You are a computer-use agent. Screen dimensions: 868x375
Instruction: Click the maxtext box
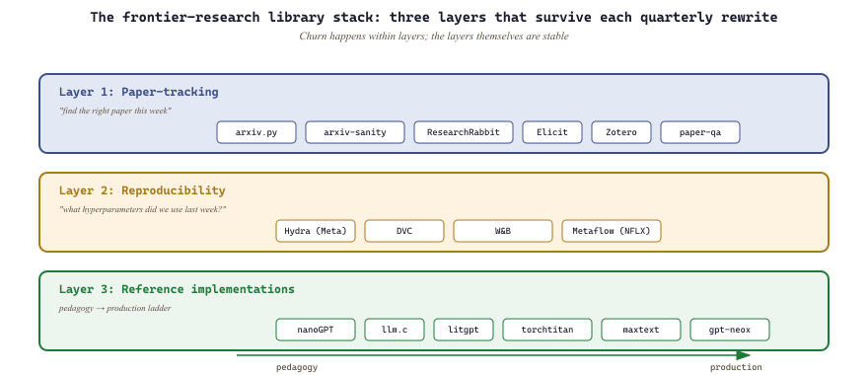pyautogui.click(x=641, y=330)
